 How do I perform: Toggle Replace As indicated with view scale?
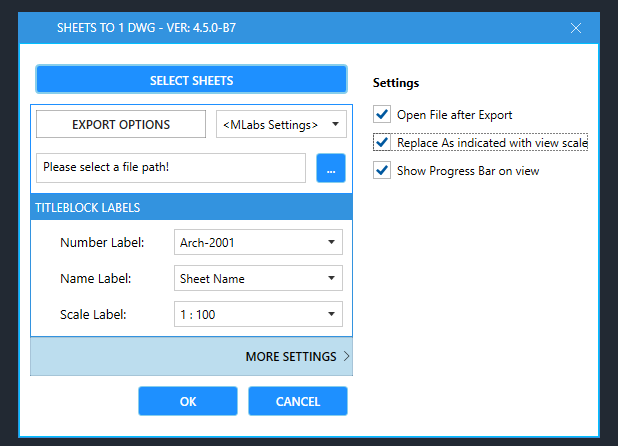point(381,143)
